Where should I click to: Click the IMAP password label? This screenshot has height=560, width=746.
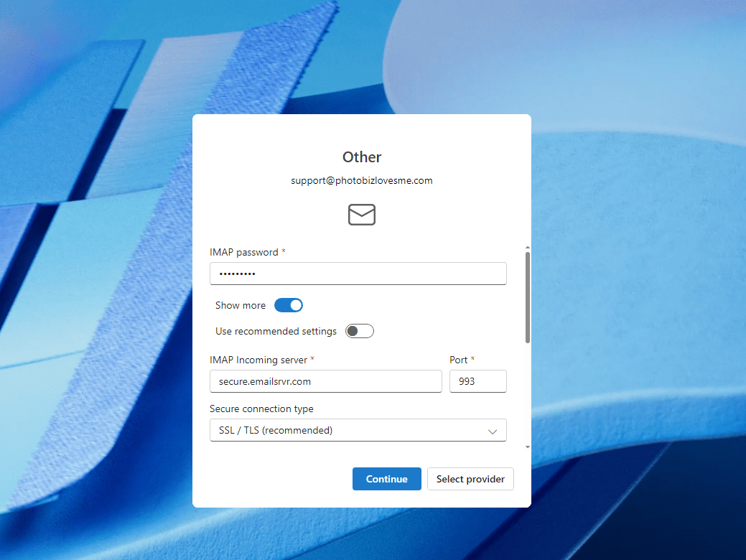click(243, 252)
